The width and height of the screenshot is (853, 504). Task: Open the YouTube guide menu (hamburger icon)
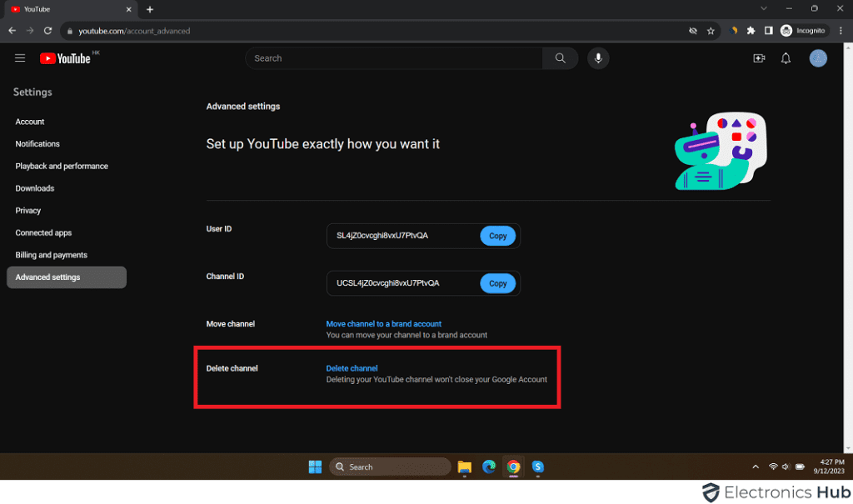20,58
